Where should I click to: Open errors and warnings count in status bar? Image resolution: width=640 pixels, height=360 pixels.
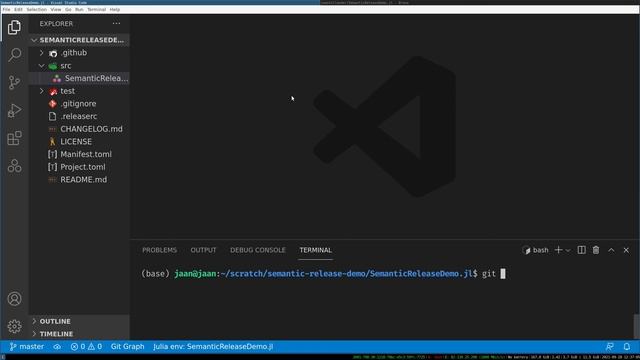(86, 347)
